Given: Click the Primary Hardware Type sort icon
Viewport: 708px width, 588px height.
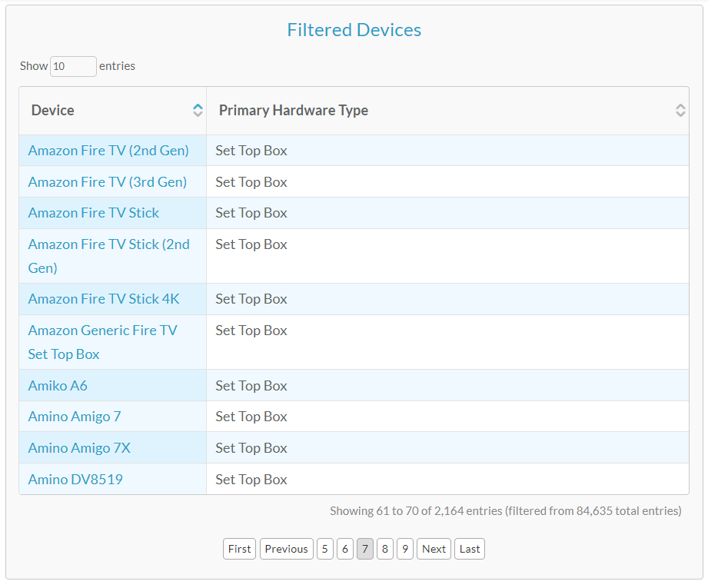Looking at the screenshot, I should click(x=680, y=111).
